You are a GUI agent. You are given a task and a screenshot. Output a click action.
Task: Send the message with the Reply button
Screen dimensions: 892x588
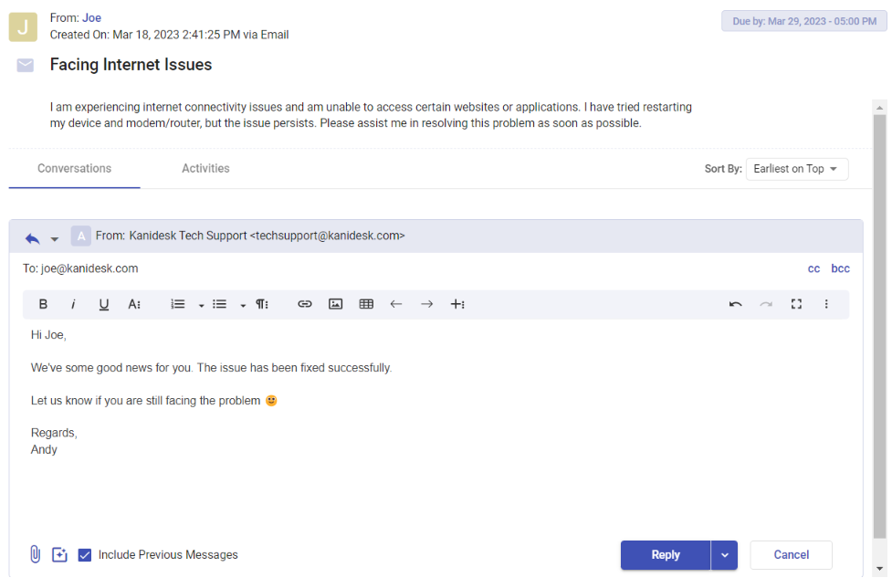(x=666, y=555)
